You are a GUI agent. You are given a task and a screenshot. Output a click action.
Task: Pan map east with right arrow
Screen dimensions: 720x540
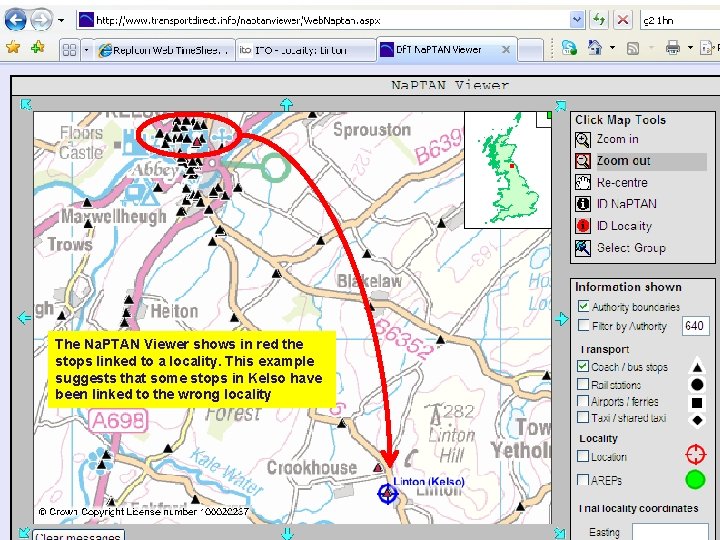pos(561,319)
